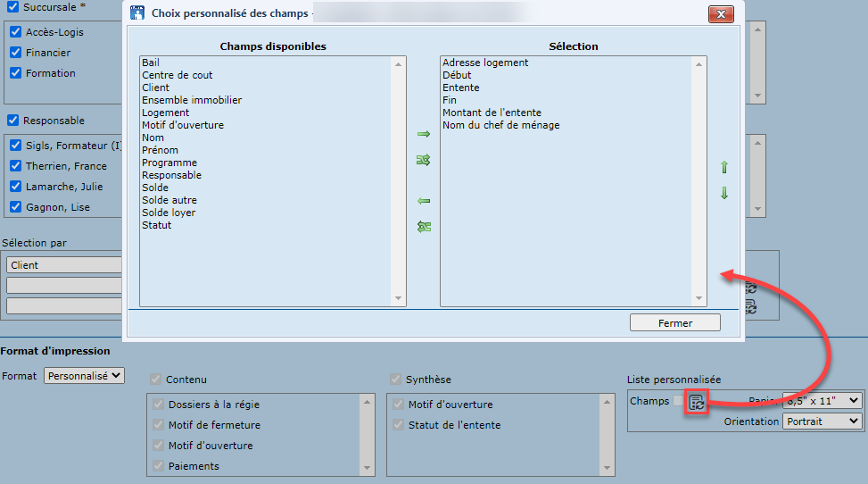Viewport: 868px width, 484px height.
Task: Click the Client field under Sélection par
Action: tap(62, 265)
